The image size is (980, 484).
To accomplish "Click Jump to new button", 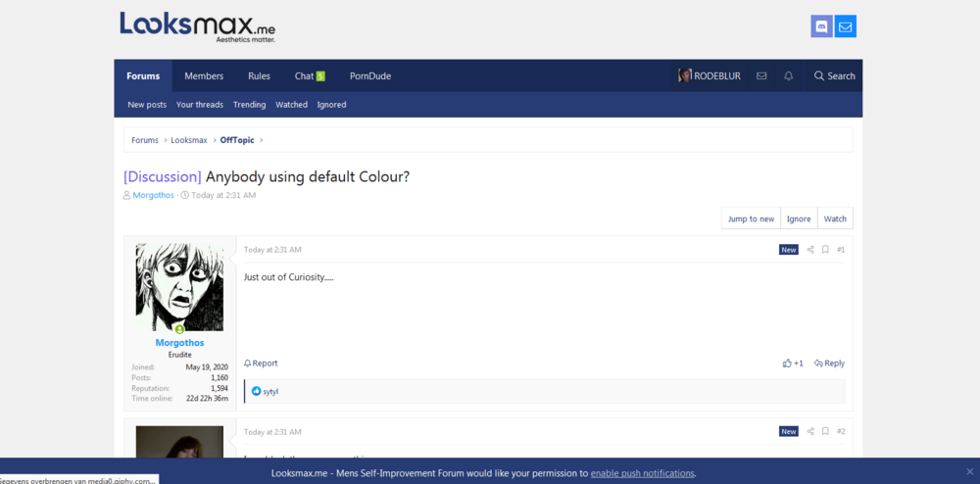I will tap(751, 218).
